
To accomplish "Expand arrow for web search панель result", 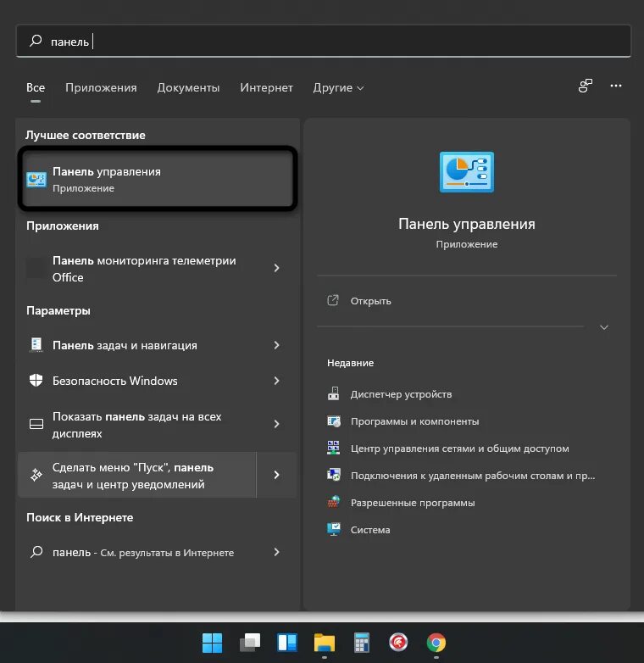I will pyautogui.click(x=276, y=552).
